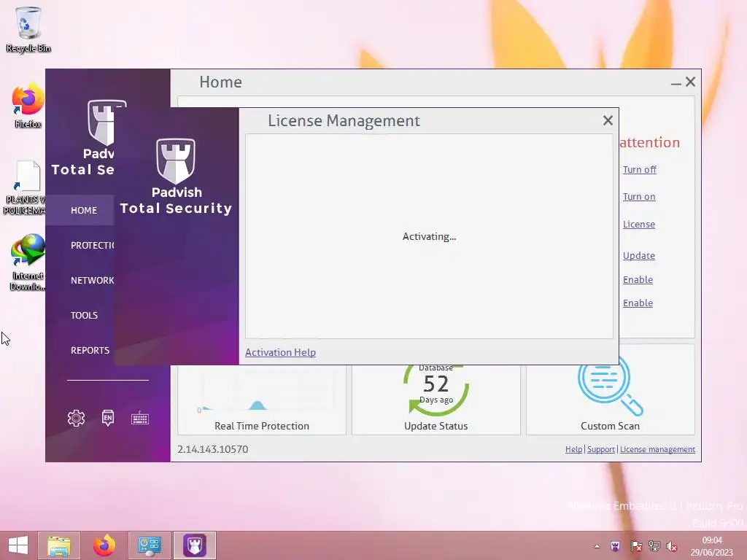Screen dimensions: 747x560
Task: Select the PLANTS V POLICEMAN desktop file
Action: coord(25,187)
